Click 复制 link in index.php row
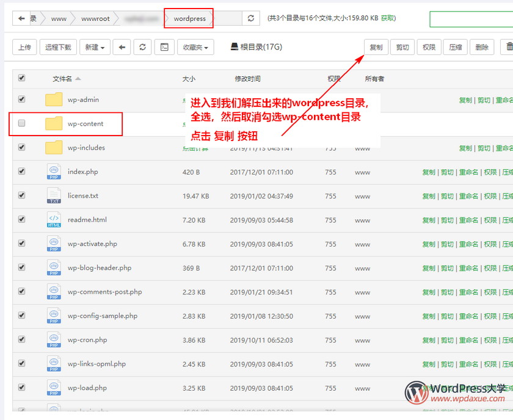The height and width of the screenshot is (420, 513). point(429,172)
